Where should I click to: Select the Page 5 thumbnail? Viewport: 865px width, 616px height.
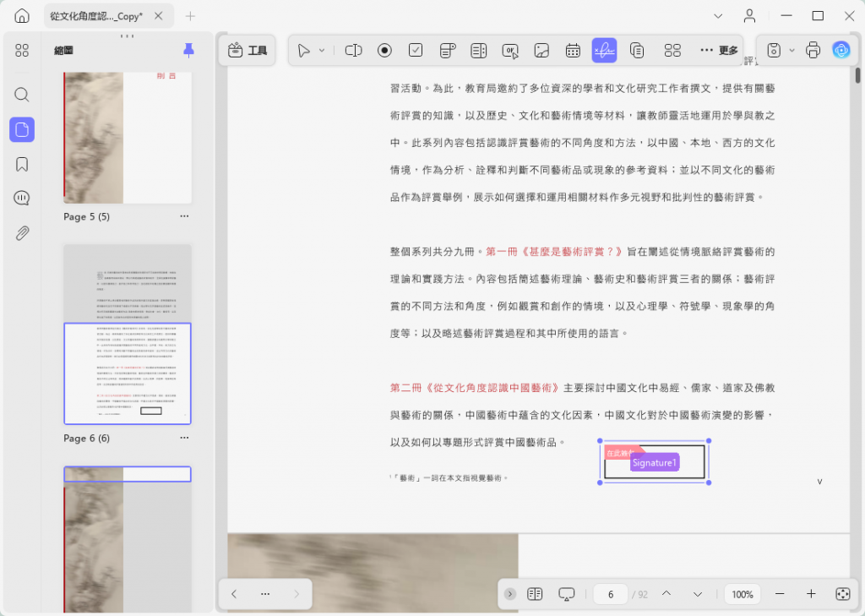pos(128,138)
